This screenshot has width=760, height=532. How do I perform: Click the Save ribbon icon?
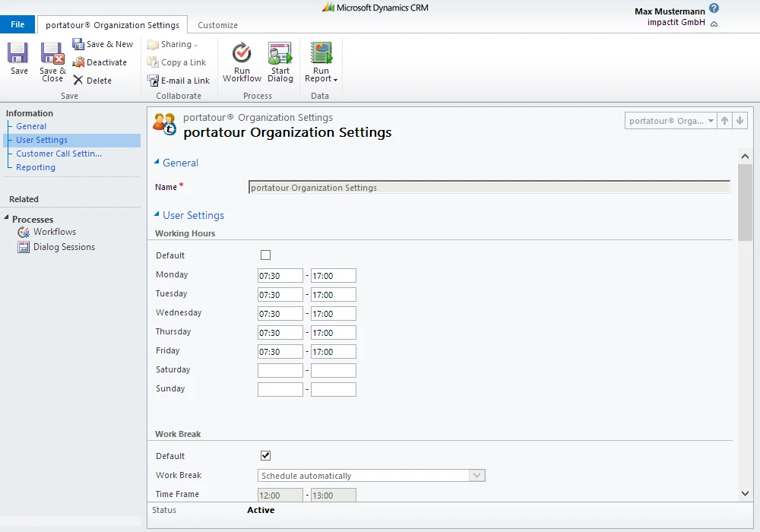click(18, 53)
